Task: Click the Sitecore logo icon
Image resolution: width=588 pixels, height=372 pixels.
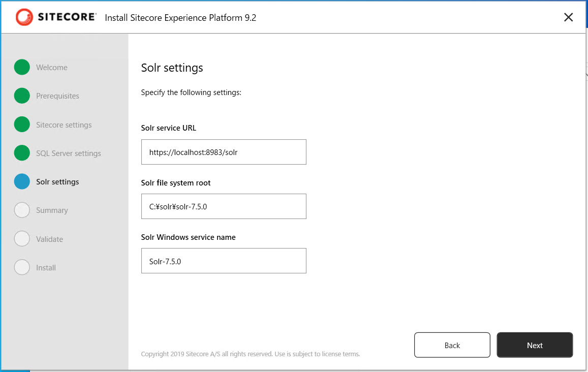Action: [24, 17]
